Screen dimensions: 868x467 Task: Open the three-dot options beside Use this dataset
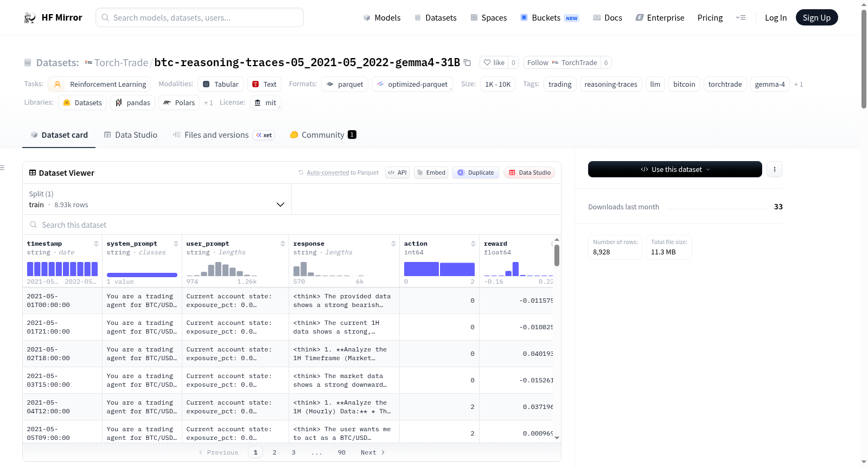point(774,169)
